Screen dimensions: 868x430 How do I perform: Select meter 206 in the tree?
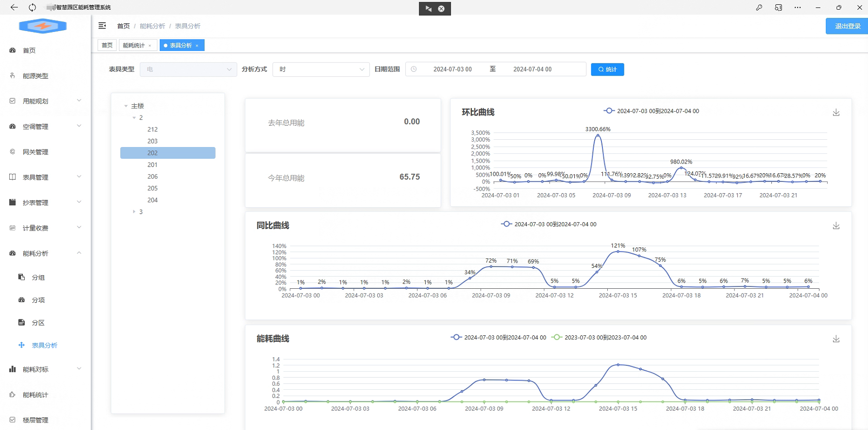coord(152,177)
